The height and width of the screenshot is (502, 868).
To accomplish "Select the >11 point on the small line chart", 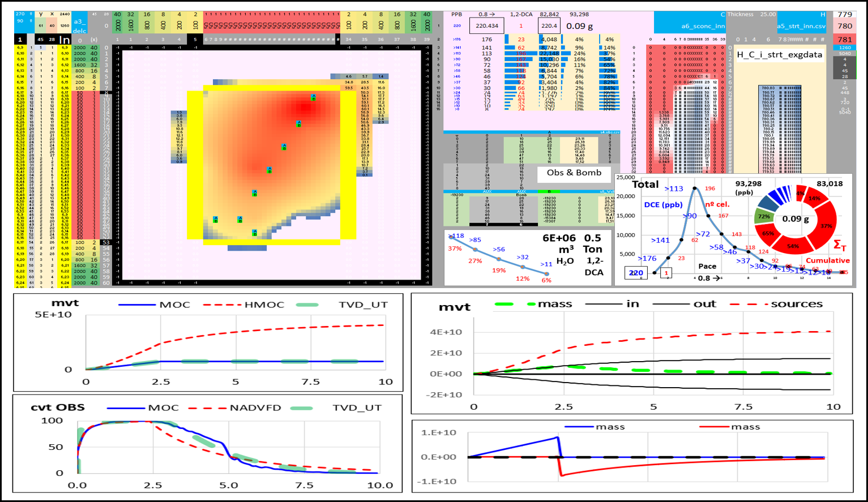I will click(x=546, y=273).
